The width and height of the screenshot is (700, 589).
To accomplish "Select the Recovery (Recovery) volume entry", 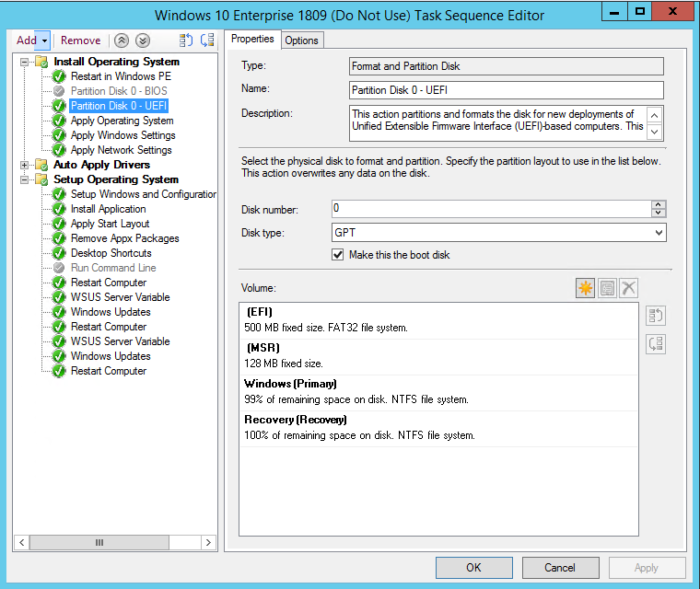I will click(x=438, y=428).
